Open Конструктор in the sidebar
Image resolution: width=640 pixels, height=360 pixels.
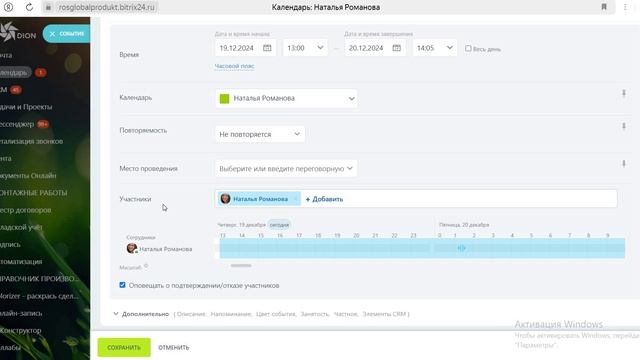point(21,331)
